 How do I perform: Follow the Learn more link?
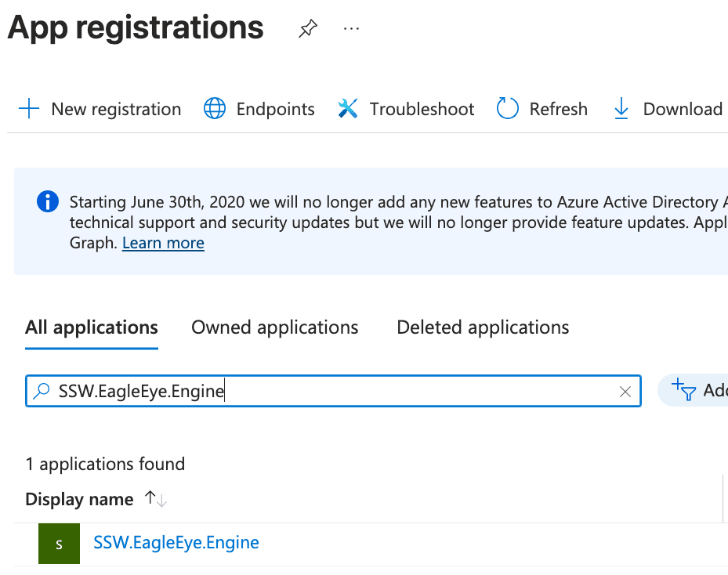point(163,243)
